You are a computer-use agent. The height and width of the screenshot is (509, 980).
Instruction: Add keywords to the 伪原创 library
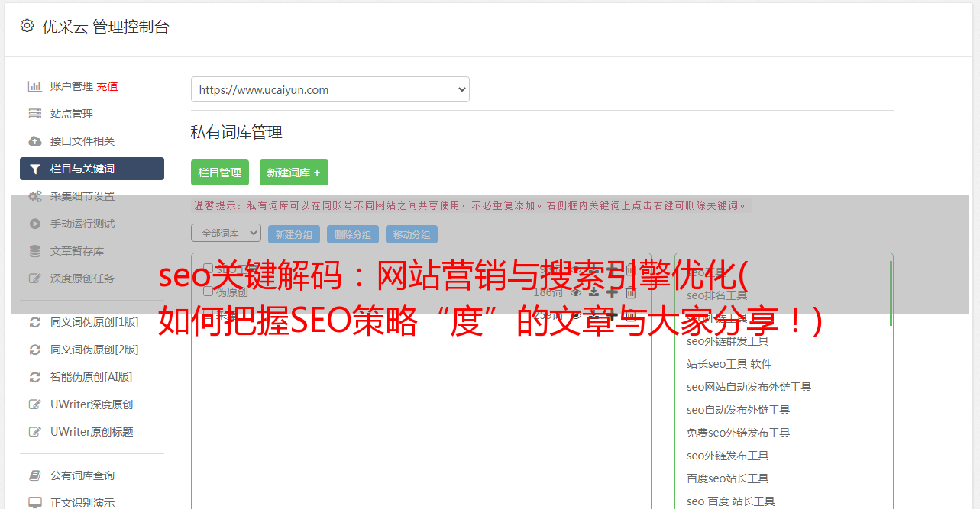coord(612,292)
